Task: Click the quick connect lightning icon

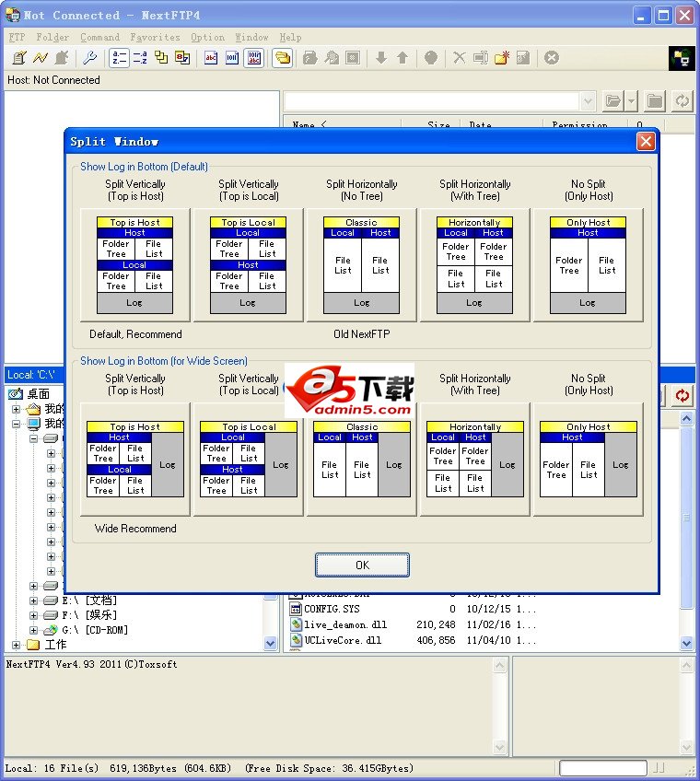Action: (x=41, y=58)
